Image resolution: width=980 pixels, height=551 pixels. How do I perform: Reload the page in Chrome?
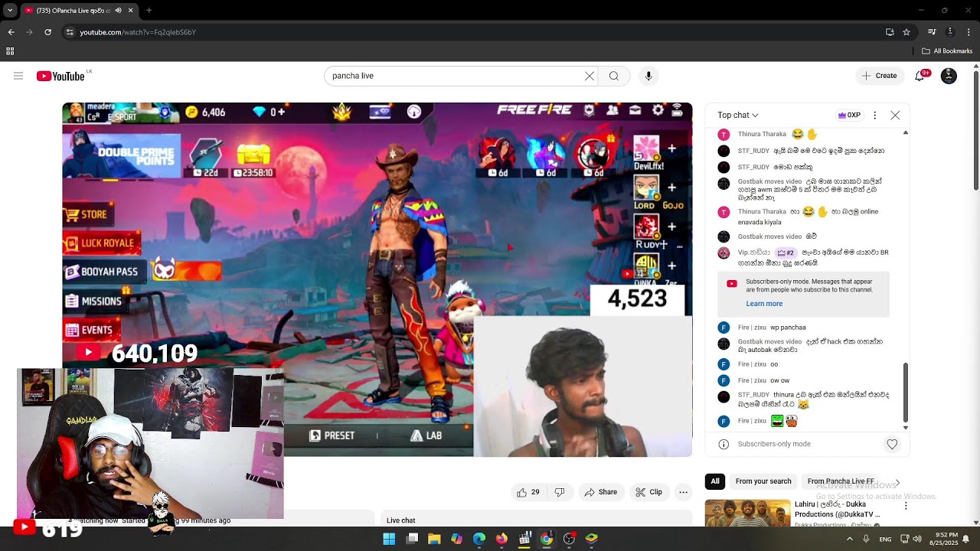click(47, 32)
